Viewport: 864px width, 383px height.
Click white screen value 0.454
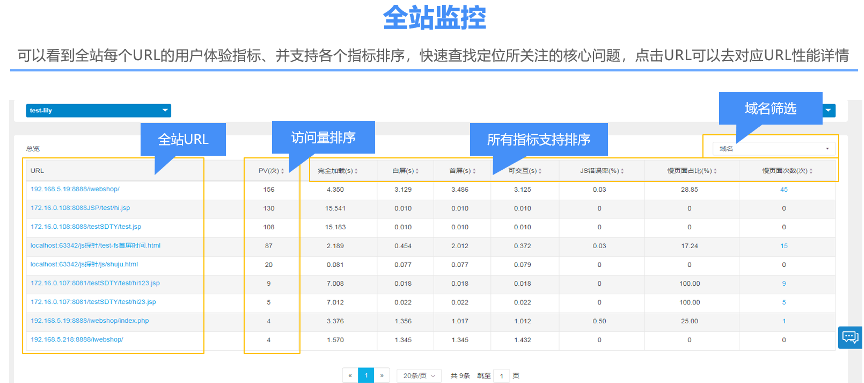tap(403, 245)
